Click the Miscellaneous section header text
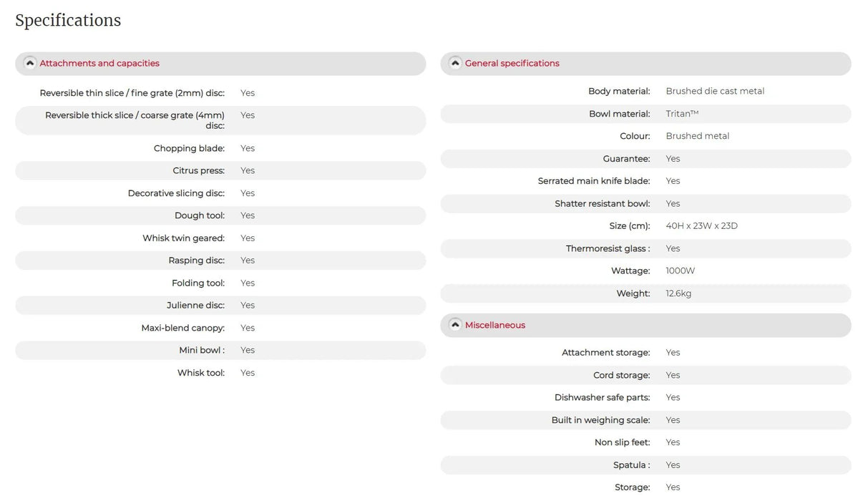 click(494, 326)
